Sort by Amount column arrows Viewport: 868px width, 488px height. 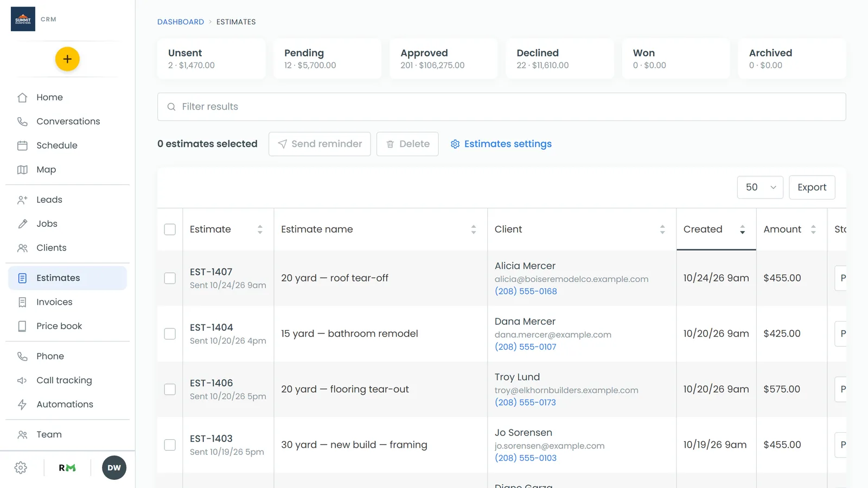[x=813, y=229]
